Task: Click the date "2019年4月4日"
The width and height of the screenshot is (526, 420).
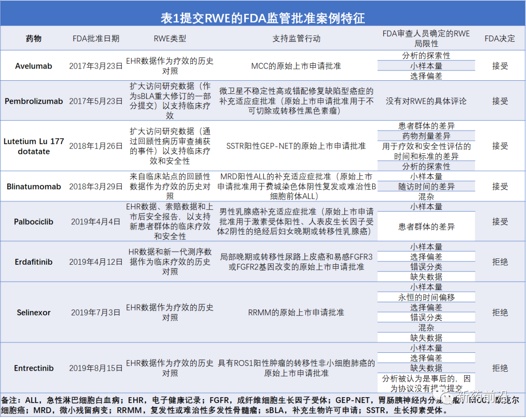Action: pyautogui.click(x=96, y=221)
